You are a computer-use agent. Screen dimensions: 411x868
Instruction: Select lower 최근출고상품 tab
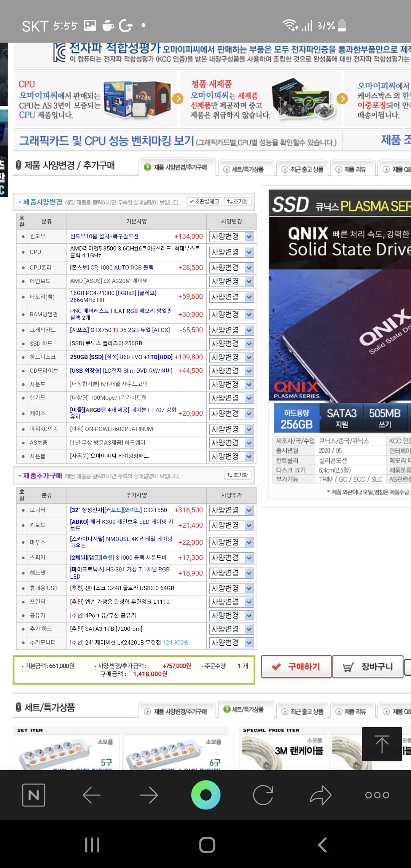(302, 711)
